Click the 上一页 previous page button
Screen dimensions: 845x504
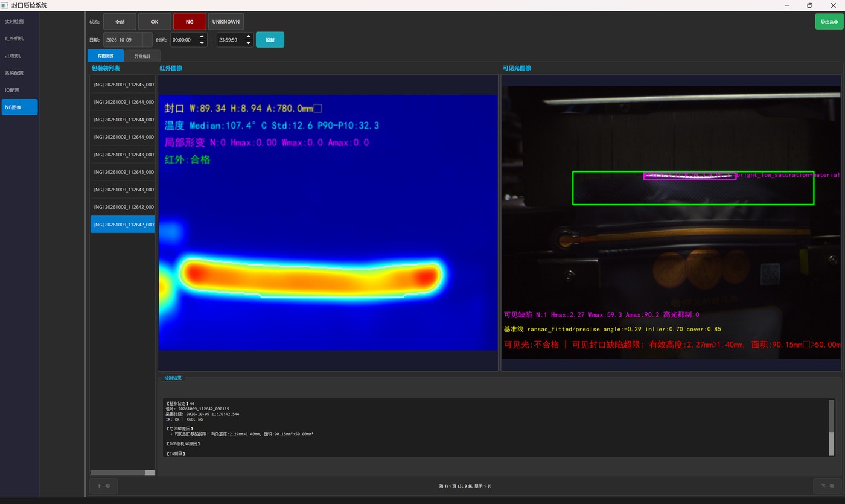tap(104, 486)
